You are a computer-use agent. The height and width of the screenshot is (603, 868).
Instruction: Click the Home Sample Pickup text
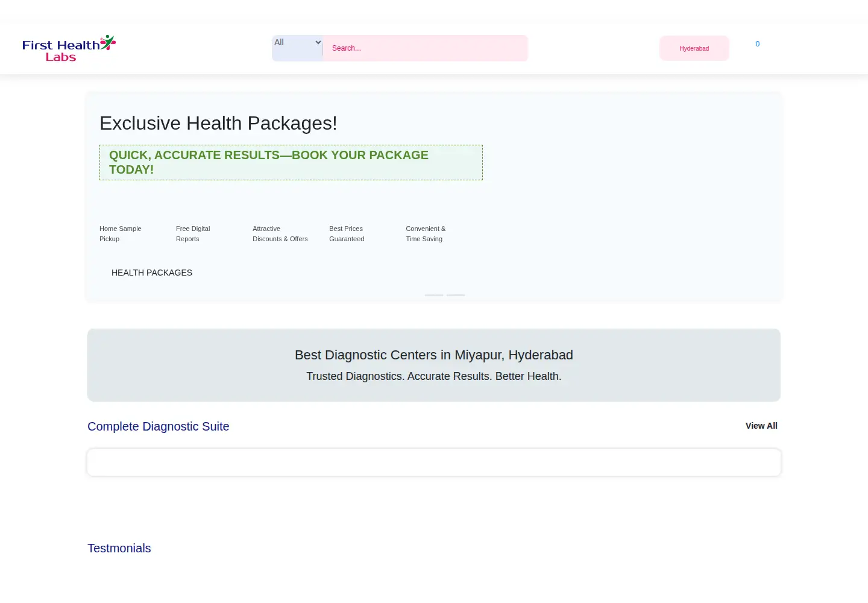click(121, 234)
